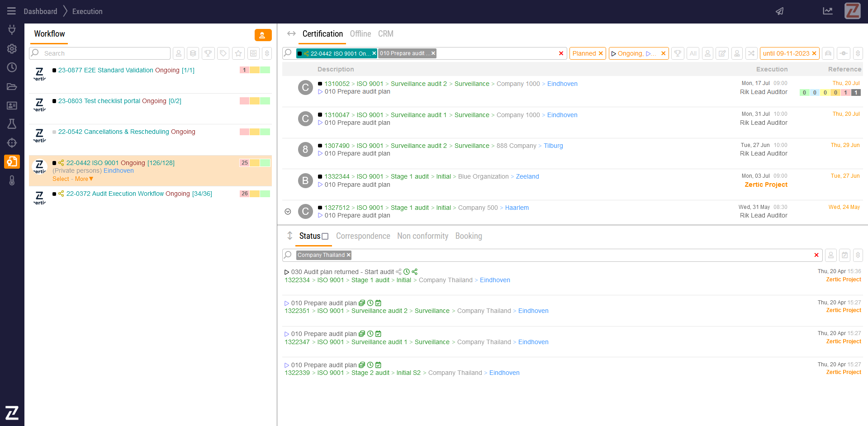
Task: Remove the Company Thailand filter tag
Action: point(349,255)
